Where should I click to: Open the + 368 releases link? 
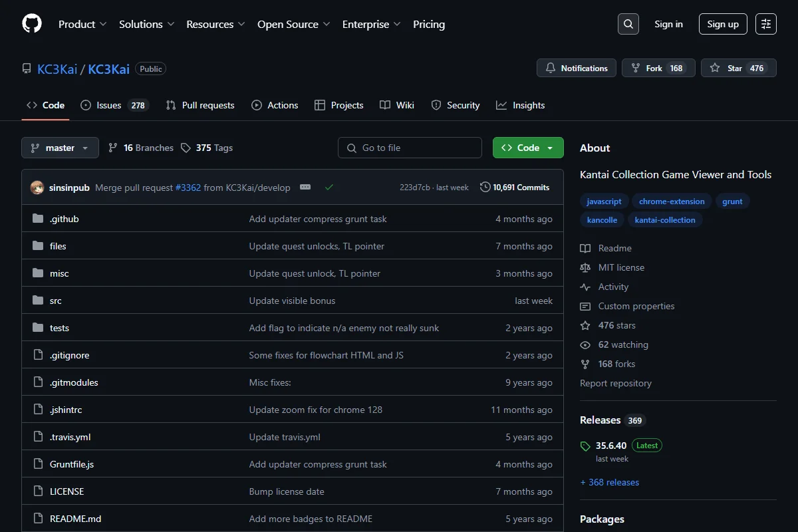pyautogui.click(x=609, y=482)
